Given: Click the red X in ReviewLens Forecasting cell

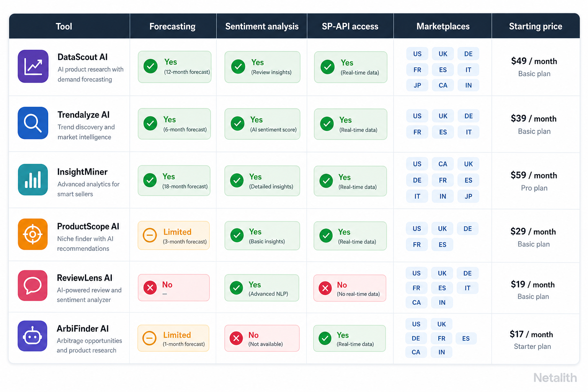Looking at the screenshot, I should point(150,287).
